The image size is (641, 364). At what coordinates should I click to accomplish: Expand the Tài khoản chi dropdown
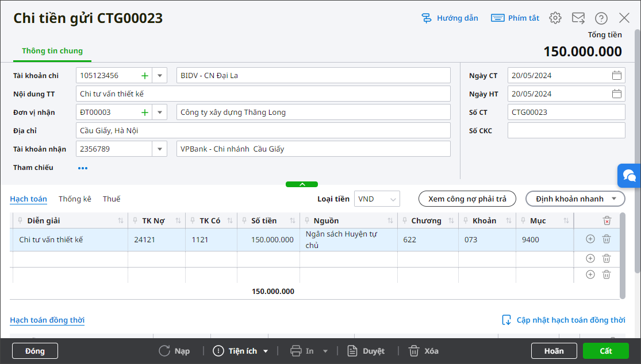tap(159, 75)
